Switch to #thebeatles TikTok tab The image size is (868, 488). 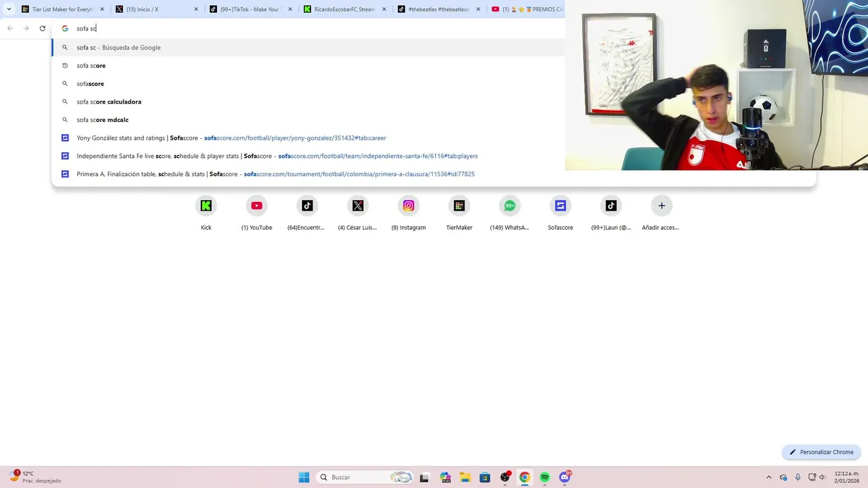click(x=438, y=9)
